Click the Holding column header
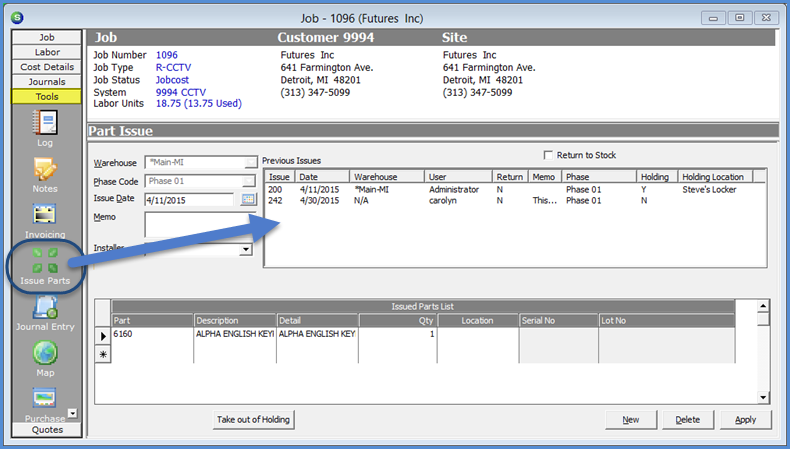Image resolution: width=790 pixels, height=449 pixels. [x=656, y=177]
